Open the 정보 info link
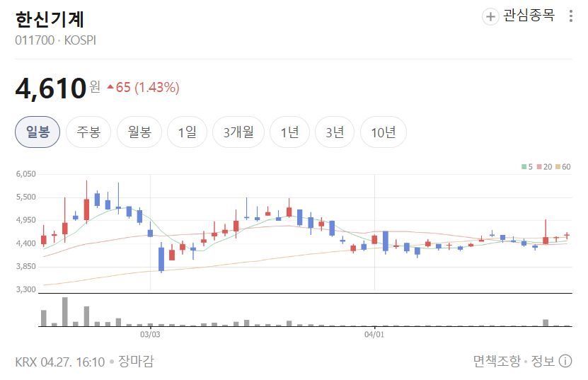 (543, 361)
